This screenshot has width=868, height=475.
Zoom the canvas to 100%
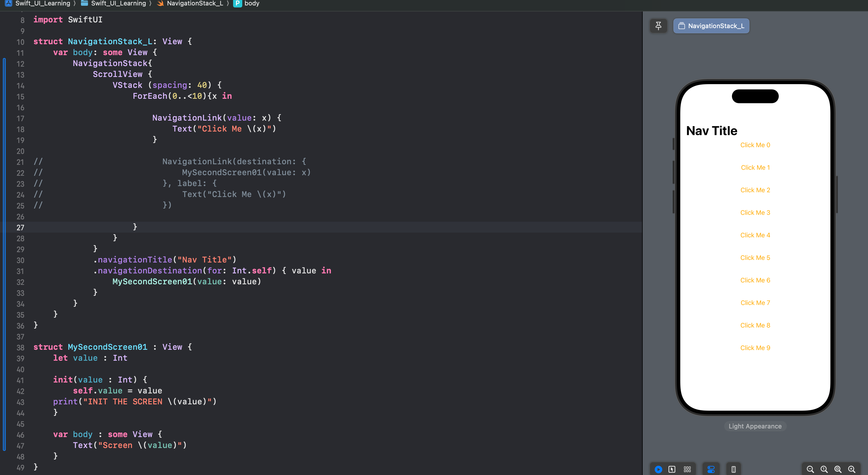click(x=824, y=469)
